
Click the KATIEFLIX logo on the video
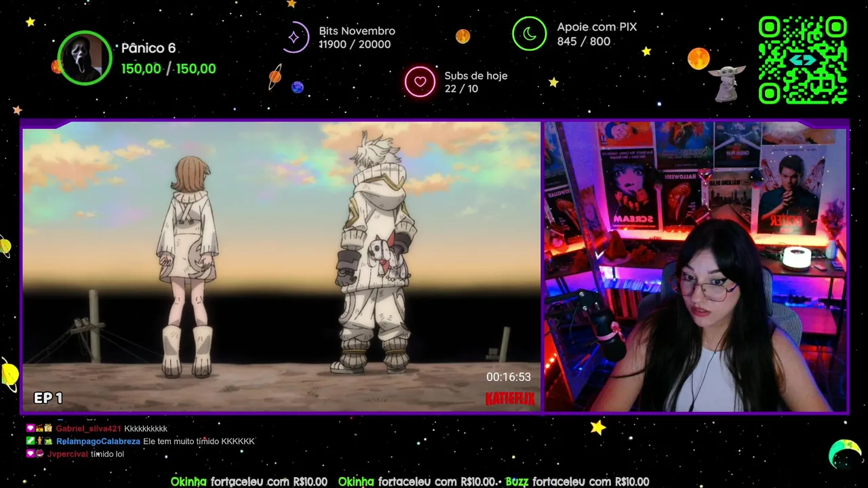click(x=510, y=399)
